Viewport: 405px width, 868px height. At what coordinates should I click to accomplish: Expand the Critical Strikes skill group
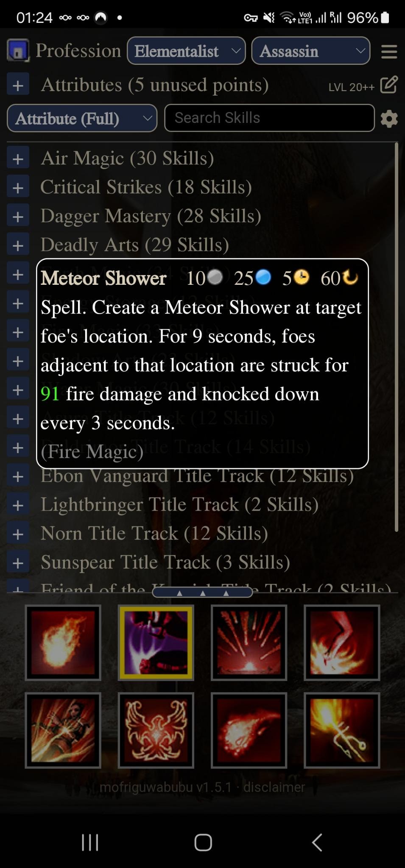18,188
